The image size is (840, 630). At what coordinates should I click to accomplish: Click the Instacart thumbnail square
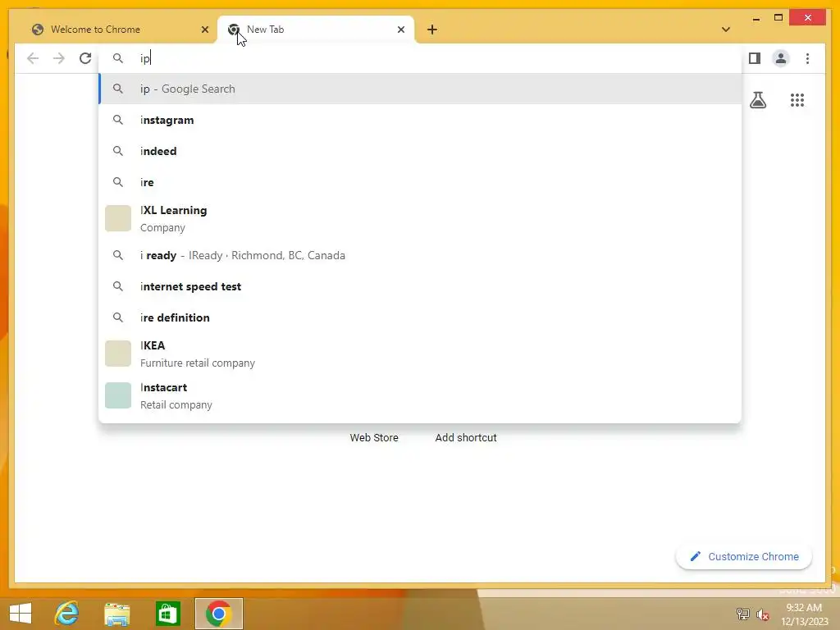[x=118, y=395]
